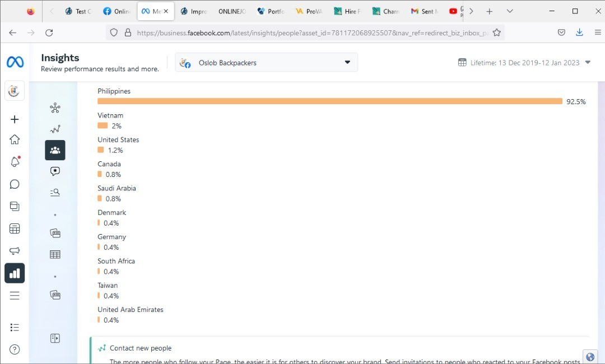Reload the current page
This screenshot has height=364, width=605.
coord(49,33)
